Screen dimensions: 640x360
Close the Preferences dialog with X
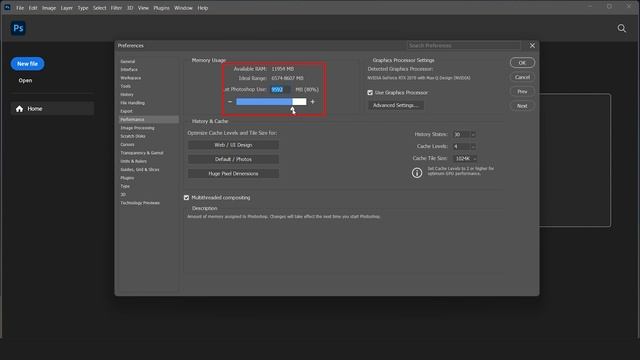click(x=532, y=46)
